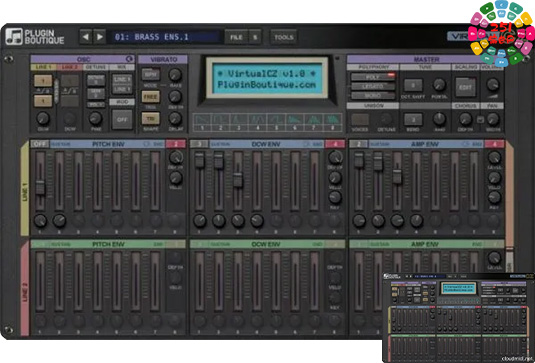Click the Plugin Boutique logo

pos(35,37)
